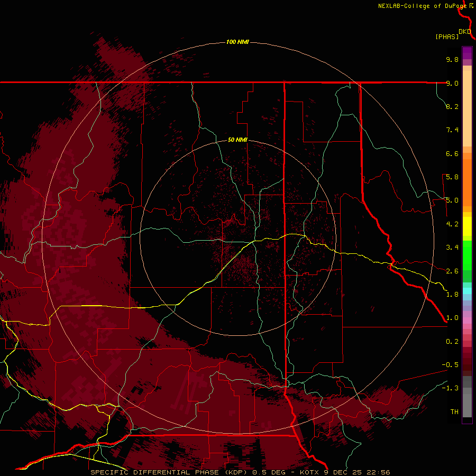Click the 100 NMI range ring label
This screenshot has height=476, width=476.
[237, 42]
